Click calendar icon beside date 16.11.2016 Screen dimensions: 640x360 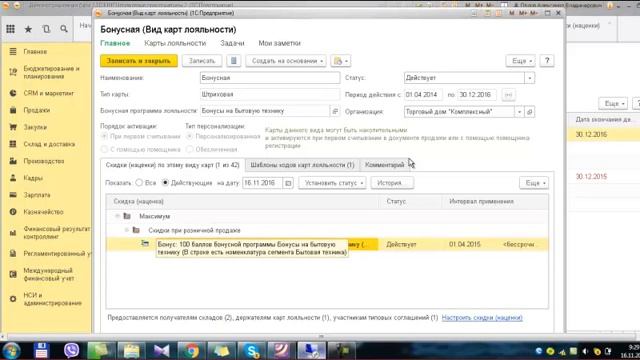pos(288,183)
